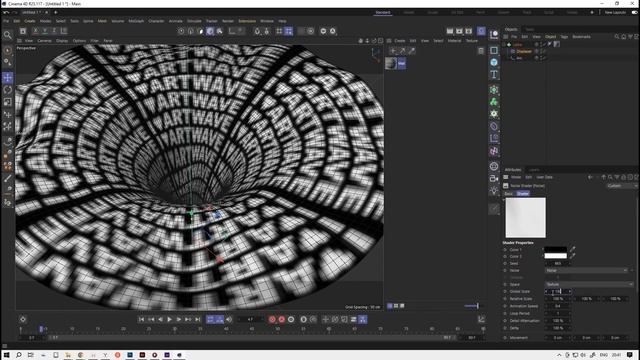Click the Render View icon in top toolbar
The height and width of the screenshot is (360, 640).
(x=450, y=31)
